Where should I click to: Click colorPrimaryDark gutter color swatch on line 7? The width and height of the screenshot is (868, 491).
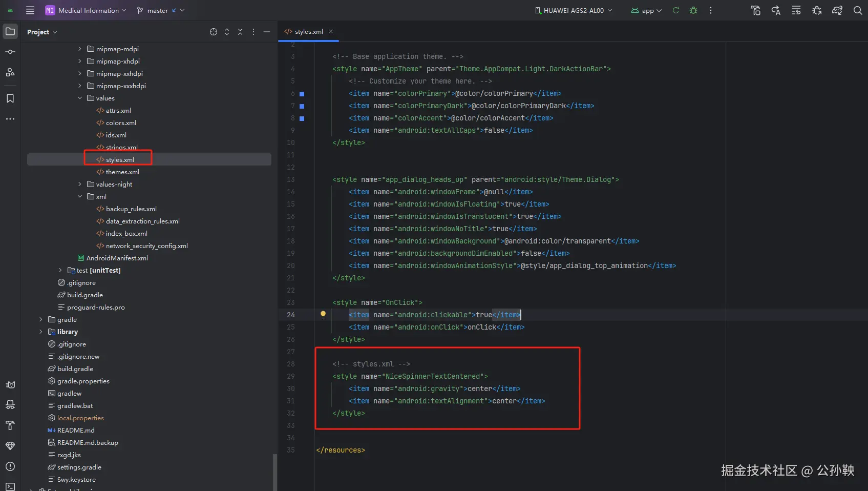302,106
